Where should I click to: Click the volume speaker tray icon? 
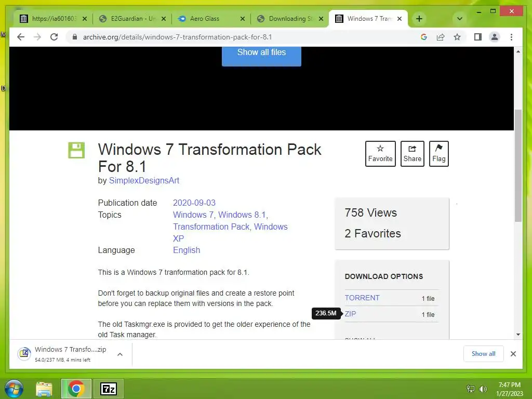click(x=483, y=389)
